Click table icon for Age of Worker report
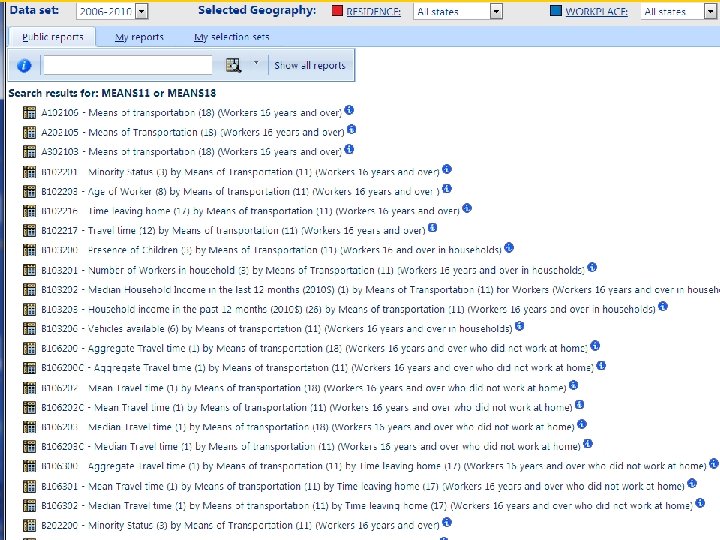720x540 pixels. point(29,191)
